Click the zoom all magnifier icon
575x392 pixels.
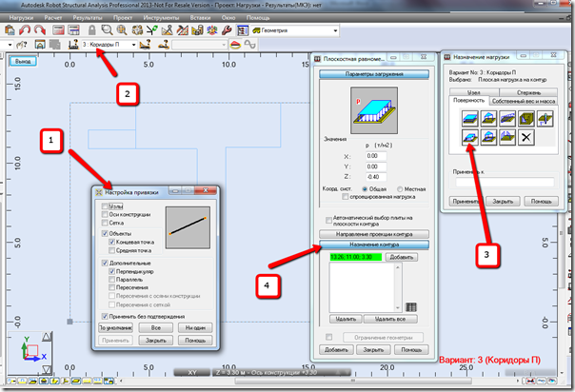pyautogui.click(x=122, y=30)
